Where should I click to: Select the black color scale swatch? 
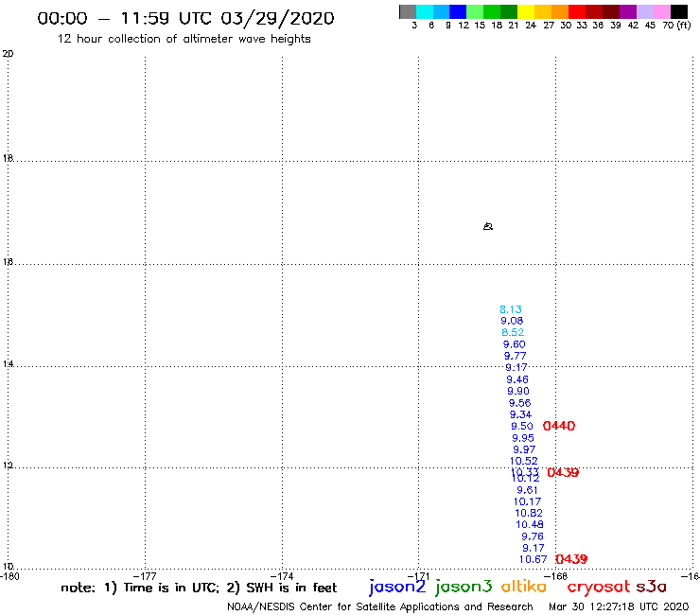678,11
